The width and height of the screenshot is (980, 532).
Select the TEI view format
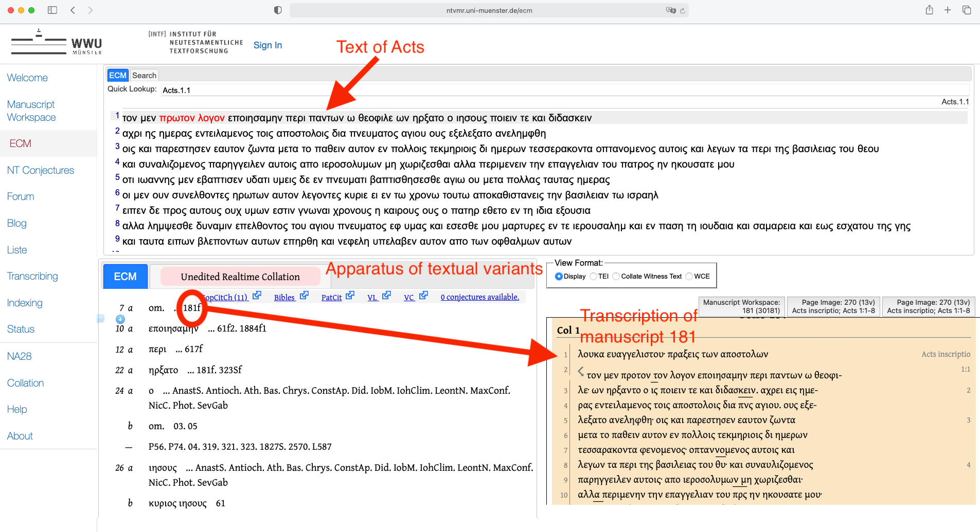tap(593, 277)
